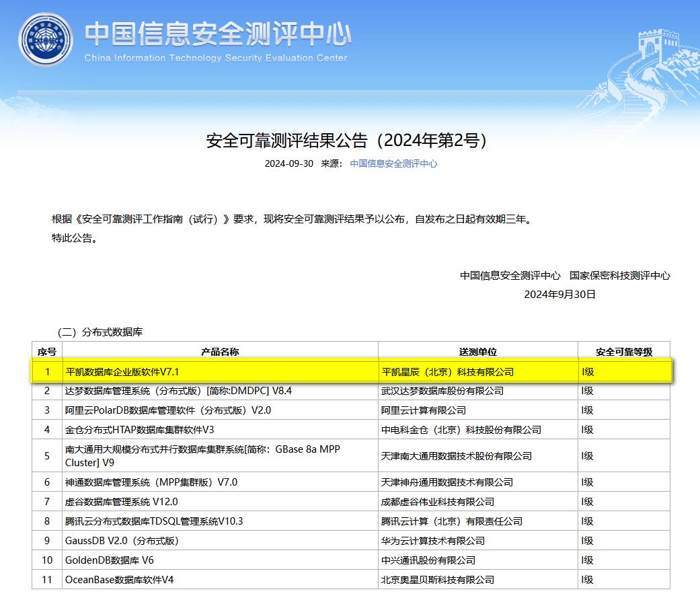The width and height of the screenshot is (700, 600).
Task: Select the 虚谷数据库管理系统 V12.0 cell
Action: [x=220, y=502]
